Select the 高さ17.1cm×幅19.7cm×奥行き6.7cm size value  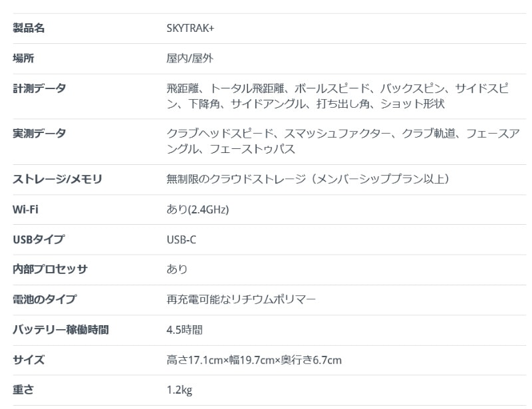(254, 360)
